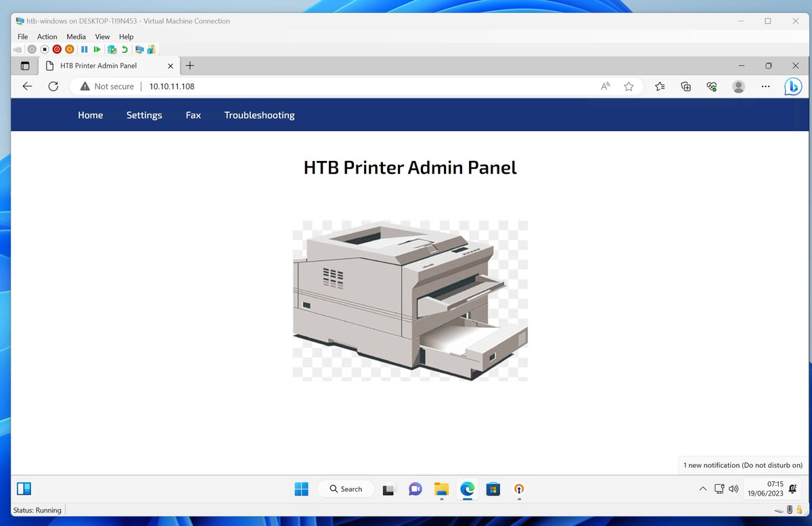The height and width of the screenshot is (526, 812).
Task: Open Edge Settings and more menu
Action: (765, 86)
